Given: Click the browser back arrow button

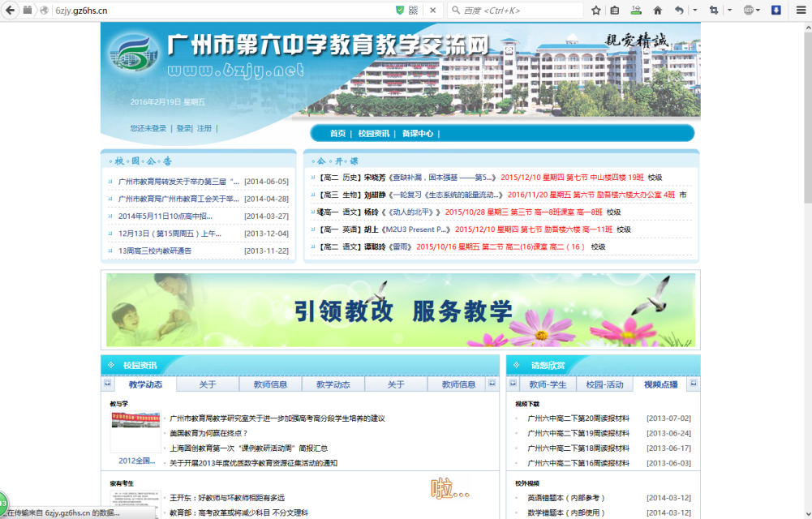Looking at the screenshot, I should 11,10.
